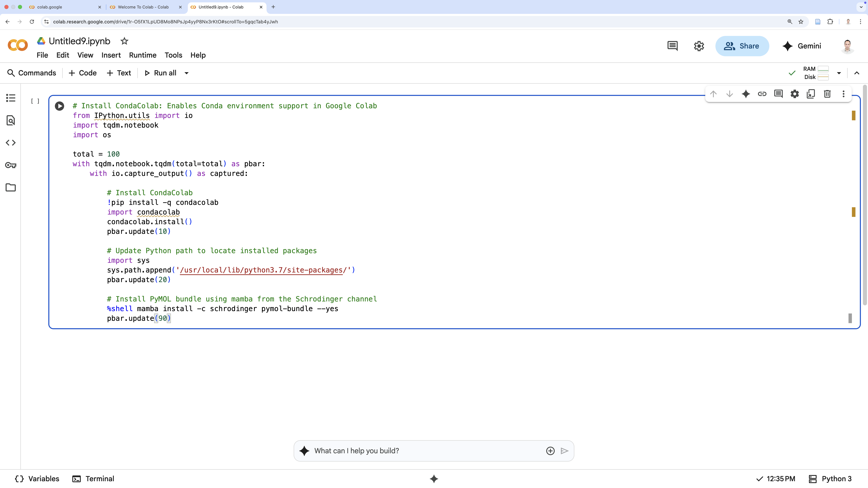
Task: Move cell down with arrow icon
Action: click(x=729, y=94)
